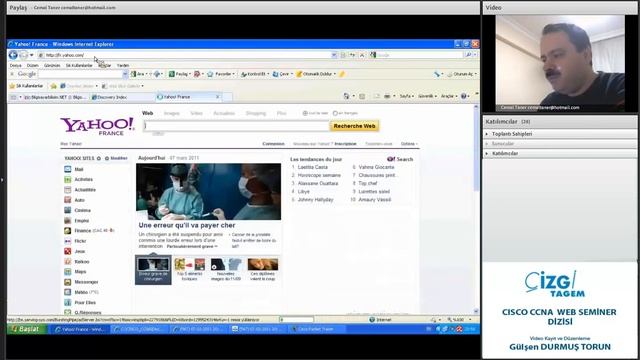
Task: Click the Jeux icon in Yahoo sites
Action: click(x=68, y=251)
